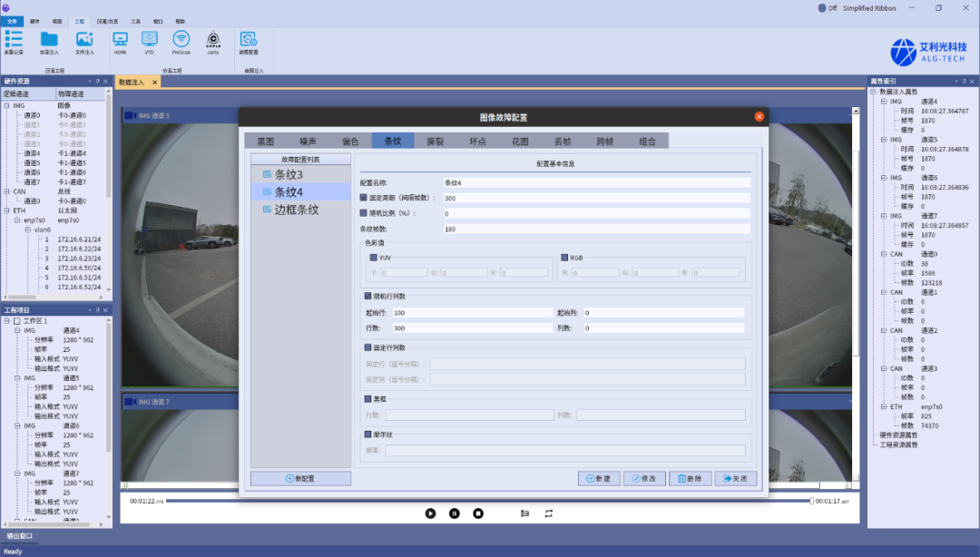The image size is (980, 557).
Task: Click the 条纹帧数 input field showing 180
Action: pos(597,229)
